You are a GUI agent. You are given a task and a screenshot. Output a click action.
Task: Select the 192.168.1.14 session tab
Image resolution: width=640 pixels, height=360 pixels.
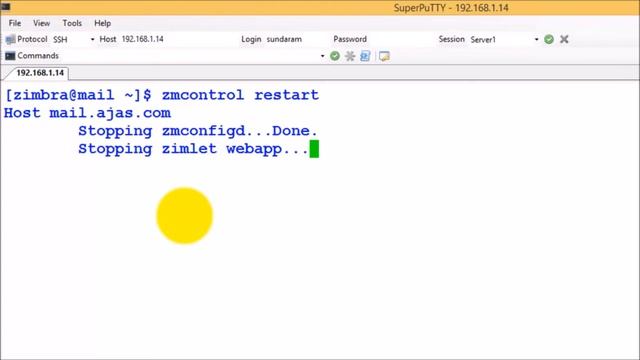[x=40, y=73]
